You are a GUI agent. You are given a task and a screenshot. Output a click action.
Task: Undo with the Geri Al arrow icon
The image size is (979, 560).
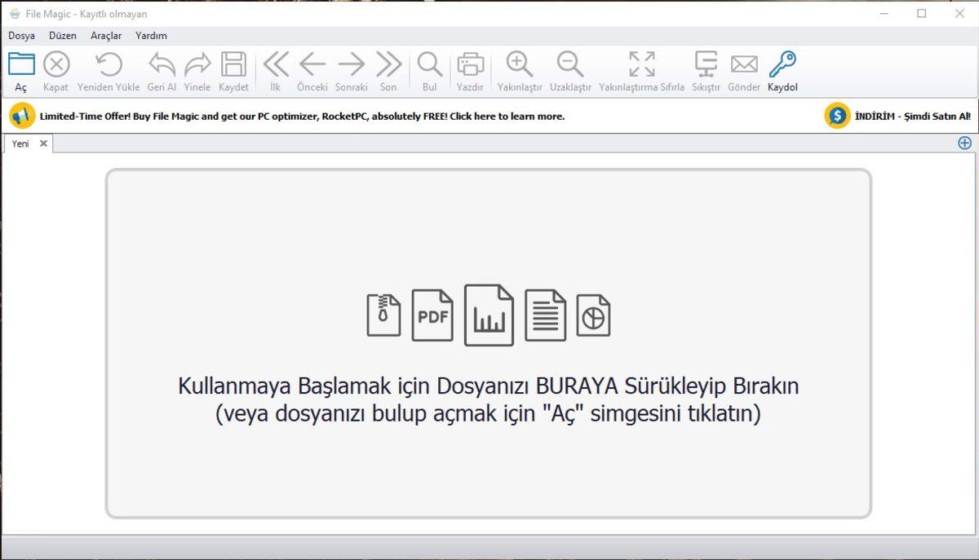coord(161,64)
